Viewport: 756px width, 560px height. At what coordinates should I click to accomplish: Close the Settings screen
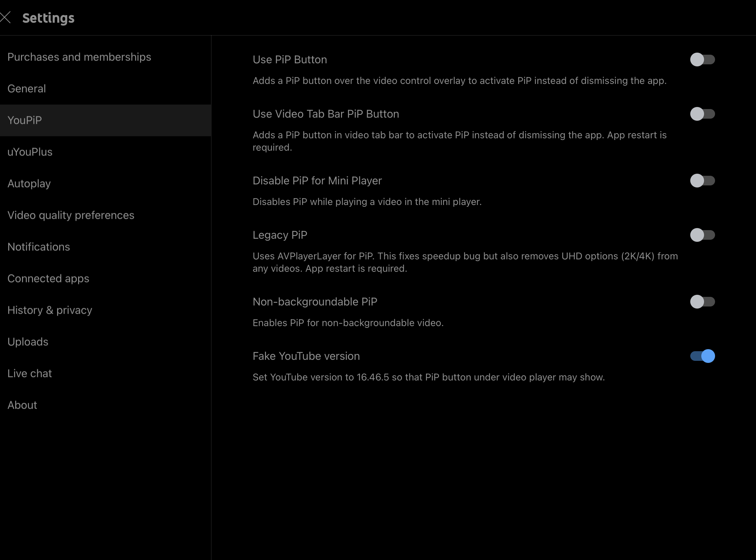point(6,17)
